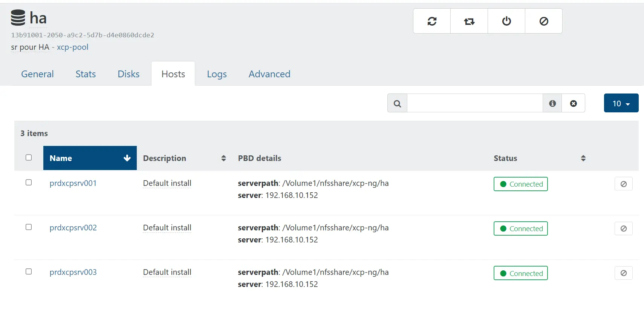Check the box for prdxcpsrv001
The width and height of the screenshot is (644, 325).
pos(29,182)
